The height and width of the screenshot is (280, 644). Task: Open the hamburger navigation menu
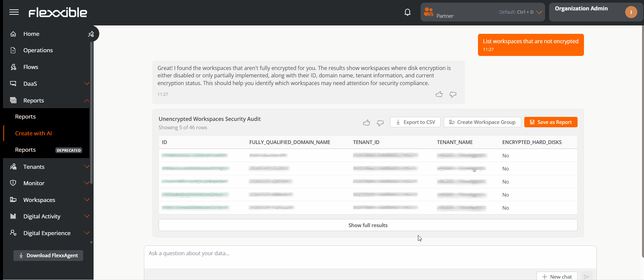[14, 12]
